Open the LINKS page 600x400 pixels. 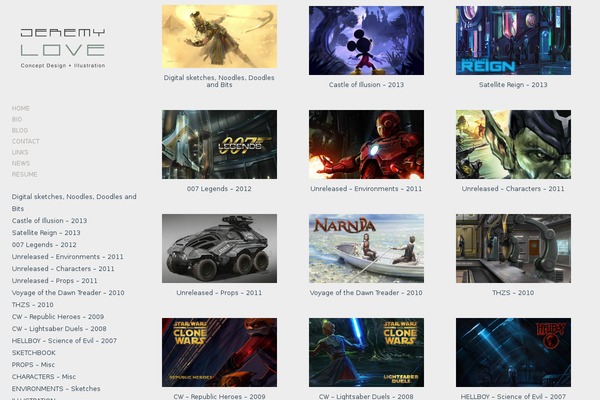(x=20, y=152)
